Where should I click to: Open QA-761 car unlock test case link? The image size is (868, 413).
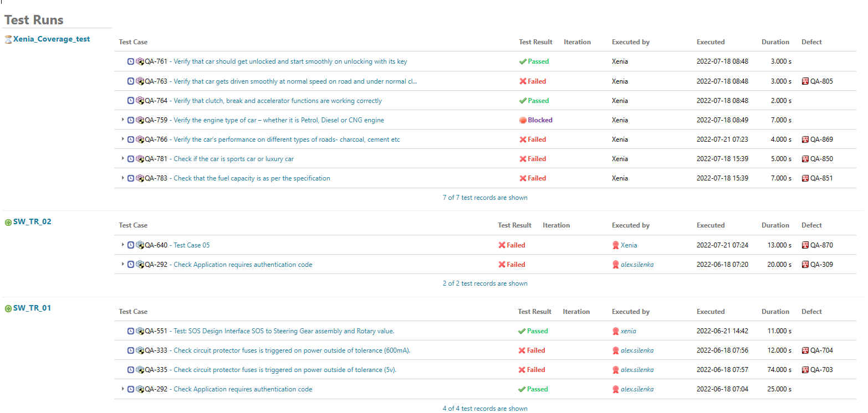tap(290, 62)
